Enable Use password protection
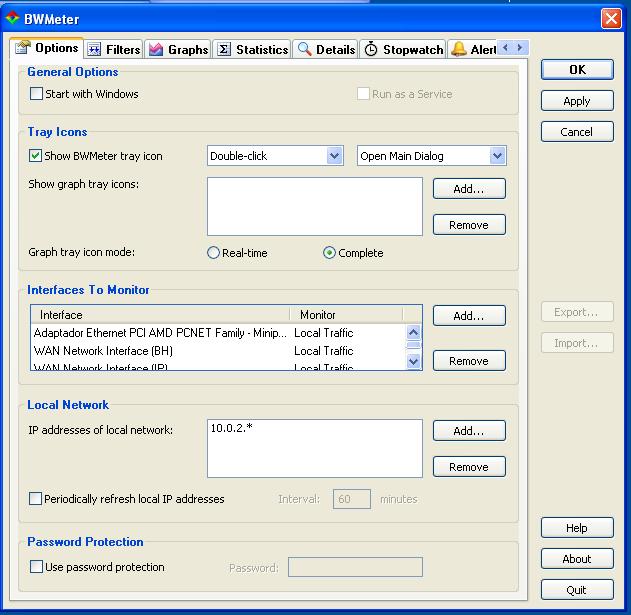Image resolution: width=631 pixels, height=615 pixels. tap(36, 567)
